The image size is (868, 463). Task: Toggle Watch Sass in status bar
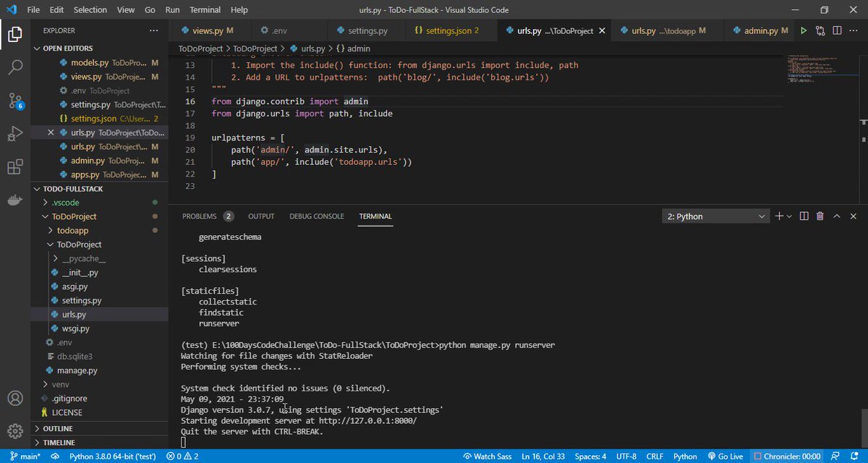[487, 456]
